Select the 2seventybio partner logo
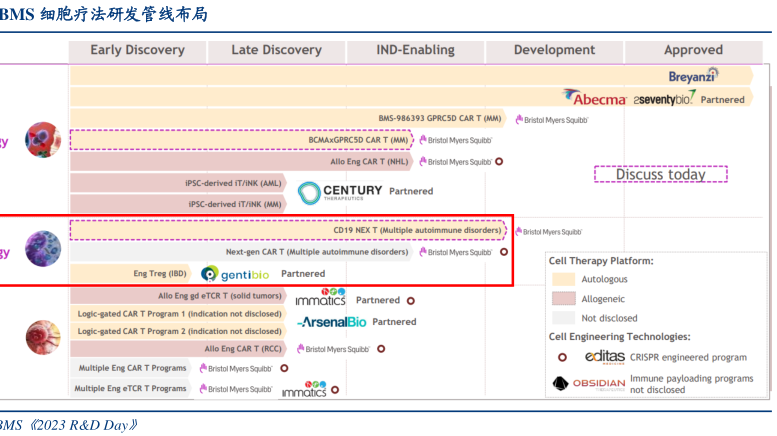This screenshot has width=777, height=436. (663, 99)
